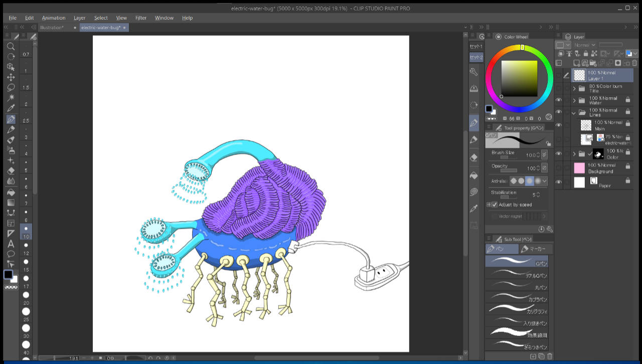The image size is (642, 364).
Task: Click the eraser icon in quick access strip
Action: coord(474,157)
